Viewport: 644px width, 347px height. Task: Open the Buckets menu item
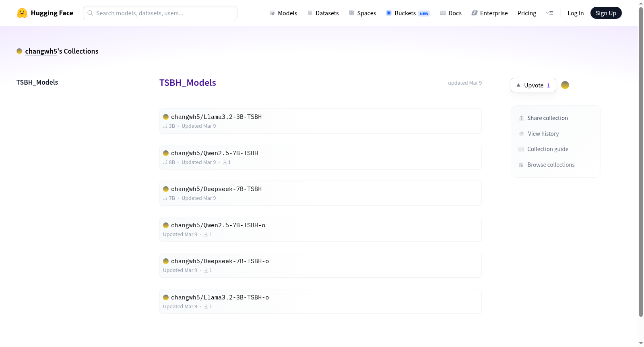pyautogui.click(x=408, y=13)
